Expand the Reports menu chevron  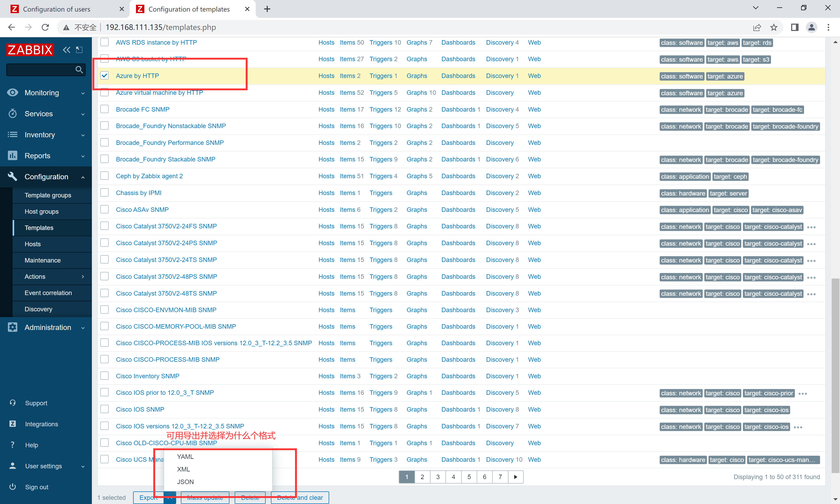pos(83,156)
